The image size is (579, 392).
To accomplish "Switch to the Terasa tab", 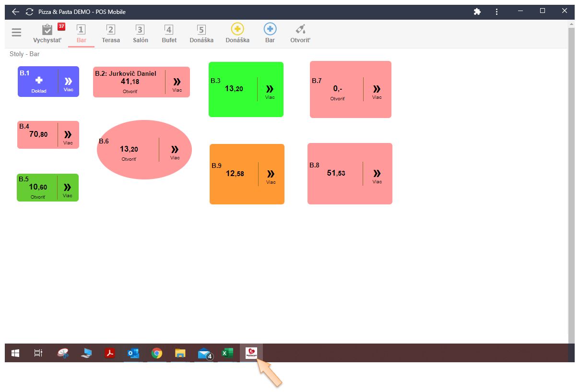I will coord(111,34).
